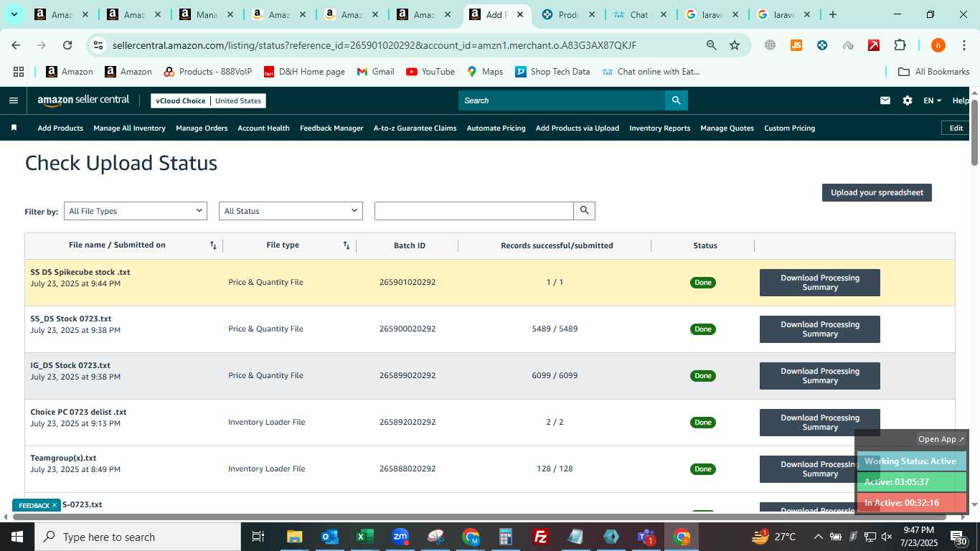Screen dimensions: 980x551
Task: Click the page vertical scrollbar
Action: (974, 133)
